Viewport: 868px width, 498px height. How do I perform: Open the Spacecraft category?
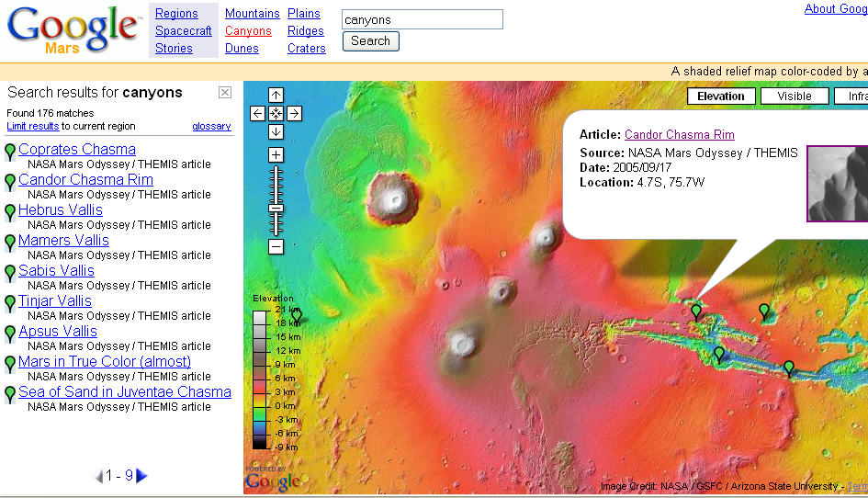pyautogui.click(x=183, y=31)
